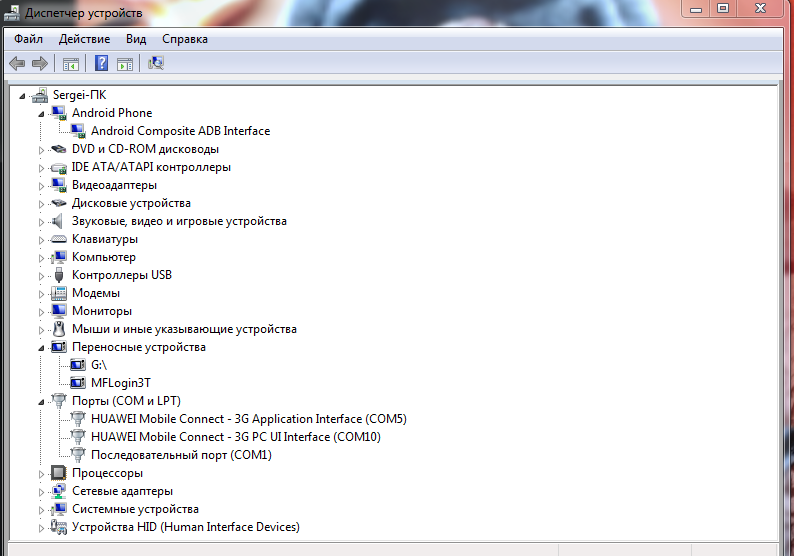Click the DVD и CD-ROM дисководы icon
Screen dimensions: 794x556
tap(59, 149)
